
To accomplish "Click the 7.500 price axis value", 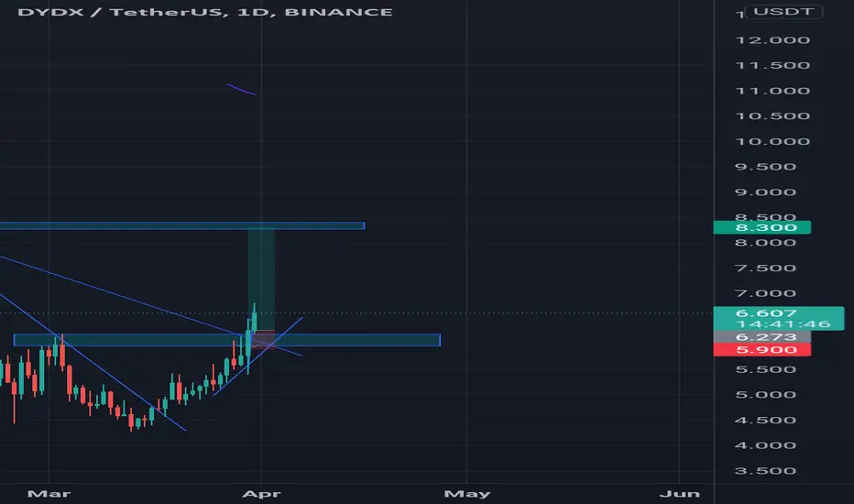I will click(766, 268).
